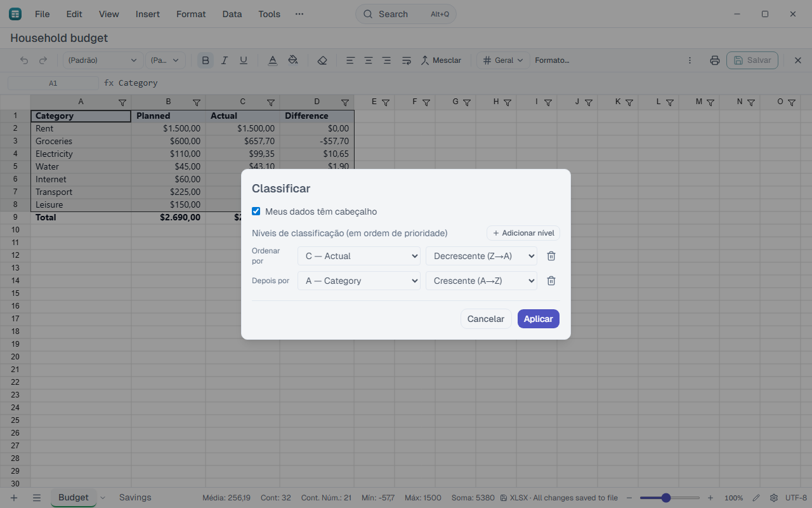Open the 'Crescente (A→Z)' order dropdown
This screenshot has width=812, height=508.
coord(481,281)
